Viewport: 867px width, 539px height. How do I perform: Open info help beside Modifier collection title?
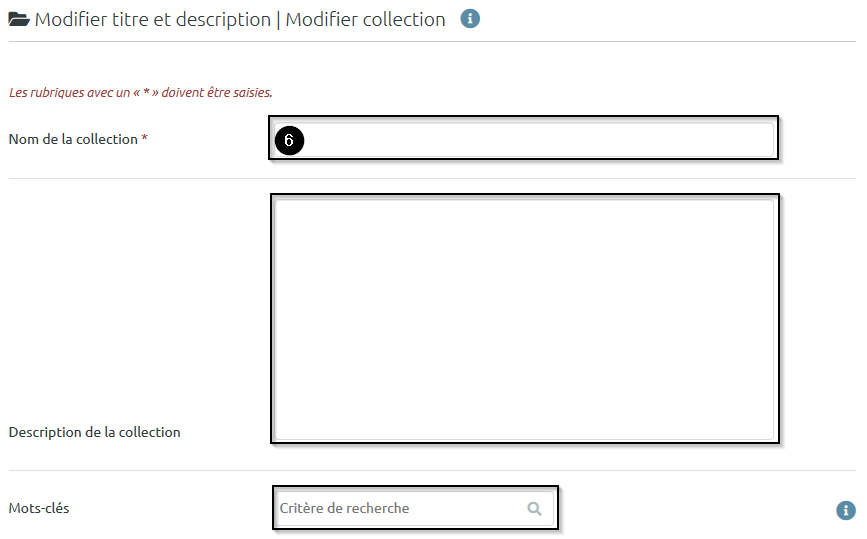470,19
